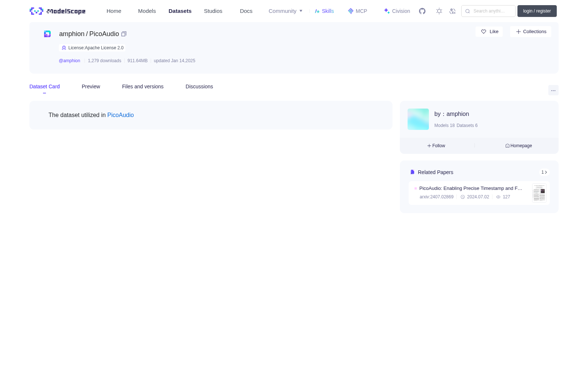The height and width of the screenshot is (368, 588).
Task: Expand the Community dropdown menu
Action: tap(286, 11)
